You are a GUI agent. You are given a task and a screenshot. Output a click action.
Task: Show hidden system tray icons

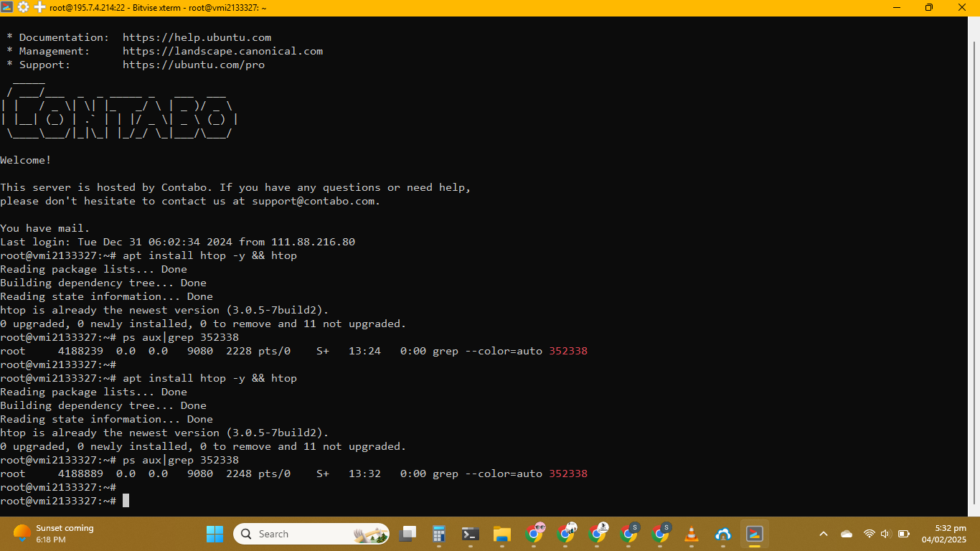(824, 534)
